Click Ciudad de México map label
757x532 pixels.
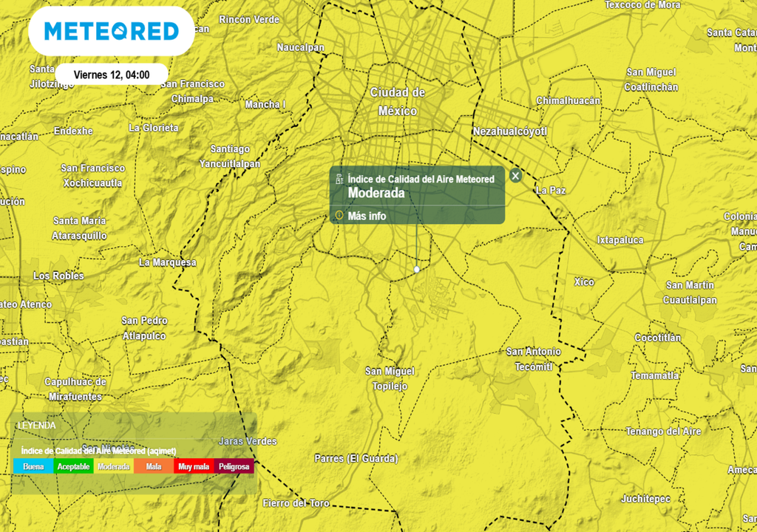pos(398,102)
